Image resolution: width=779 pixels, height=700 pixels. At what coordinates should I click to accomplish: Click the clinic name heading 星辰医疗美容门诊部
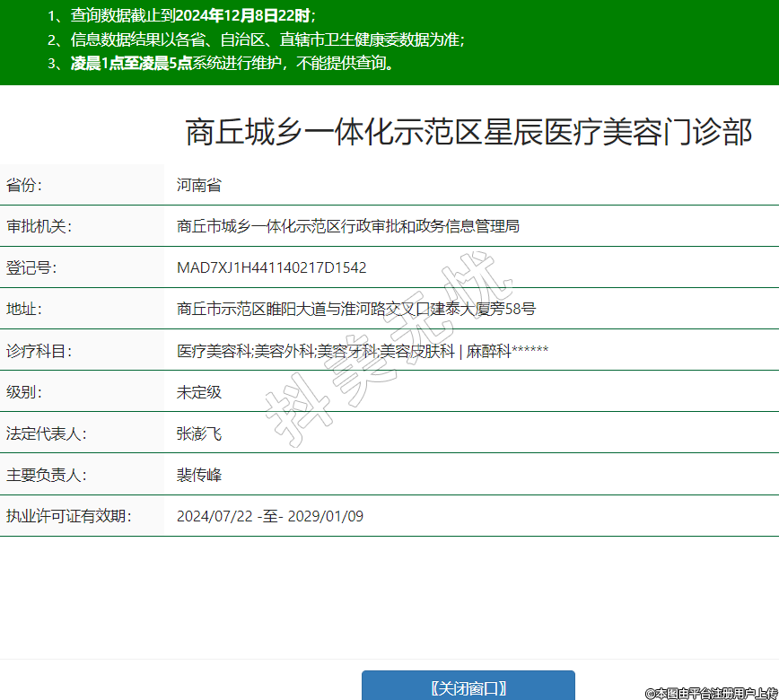(x=468, y=132)
